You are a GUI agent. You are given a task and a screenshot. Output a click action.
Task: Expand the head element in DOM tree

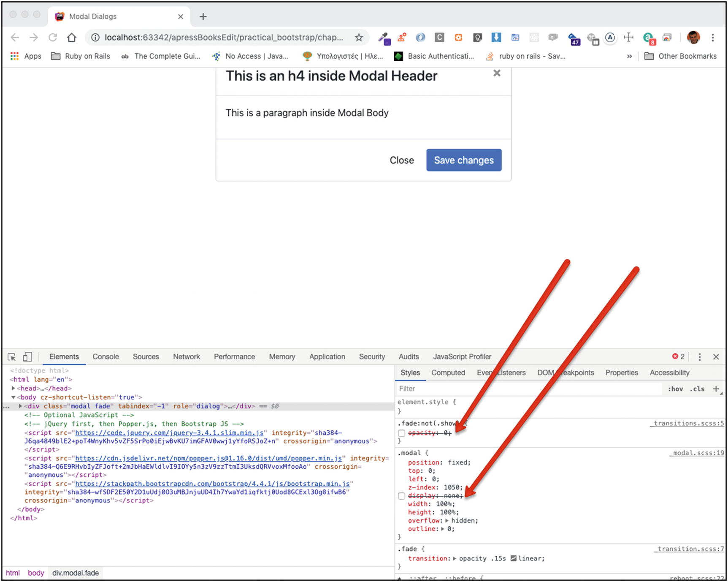(x=14, y=388)
